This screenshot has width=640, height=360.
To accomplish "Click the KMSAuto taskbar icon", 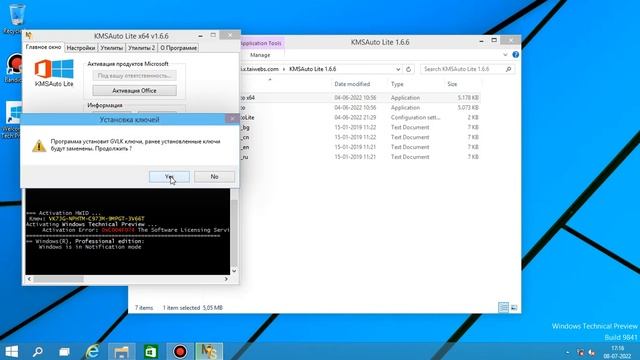I will coord(209,351).
